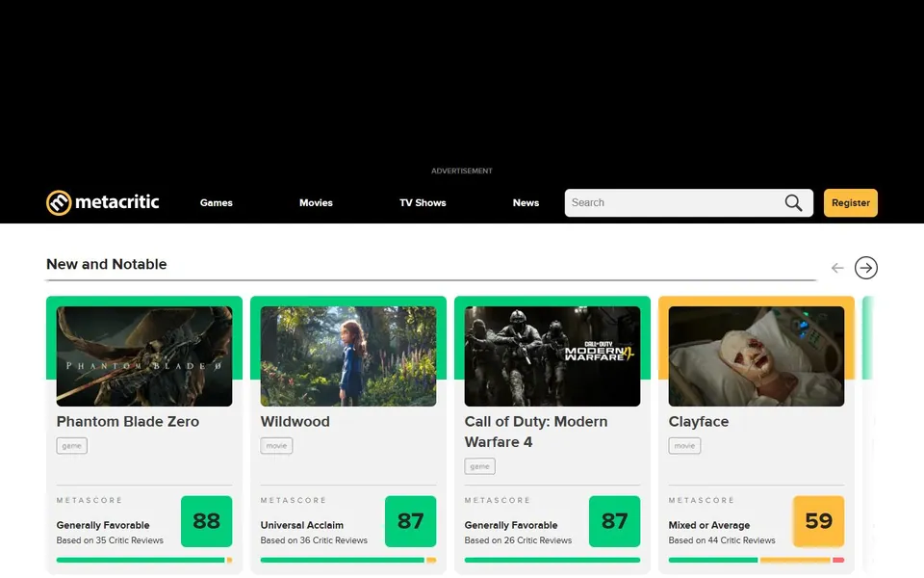Click the movie tag under Wildwood
Image resolution: width=924 pixels, height=578 pixels.
[x=276, y=446]
